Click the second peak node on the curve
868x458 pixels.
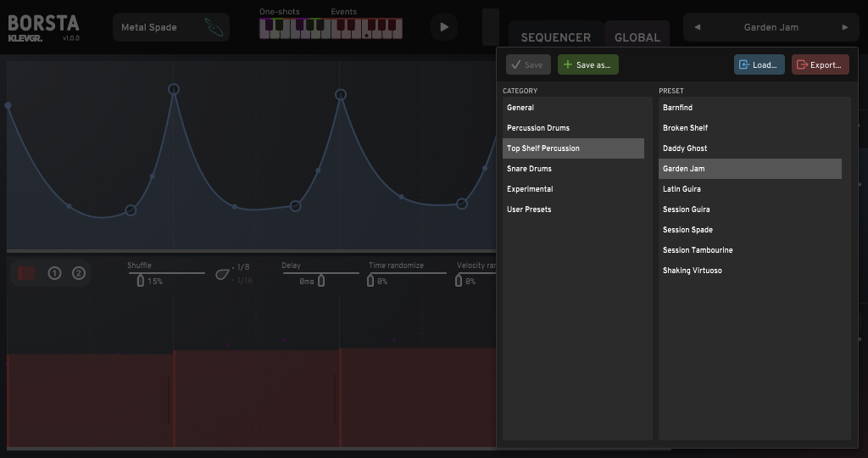click(341, 95)
